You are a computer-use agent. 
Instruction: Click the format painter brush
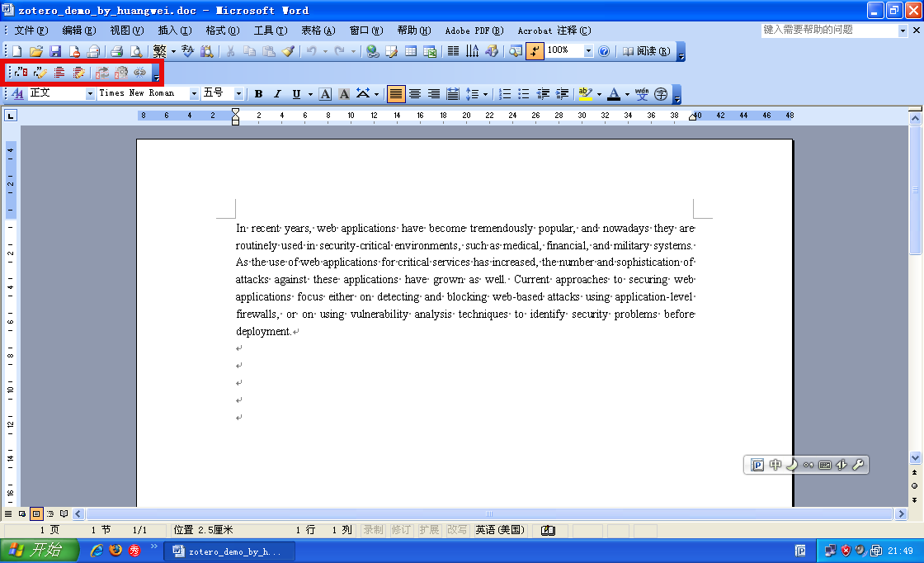[x=288, y=51]
